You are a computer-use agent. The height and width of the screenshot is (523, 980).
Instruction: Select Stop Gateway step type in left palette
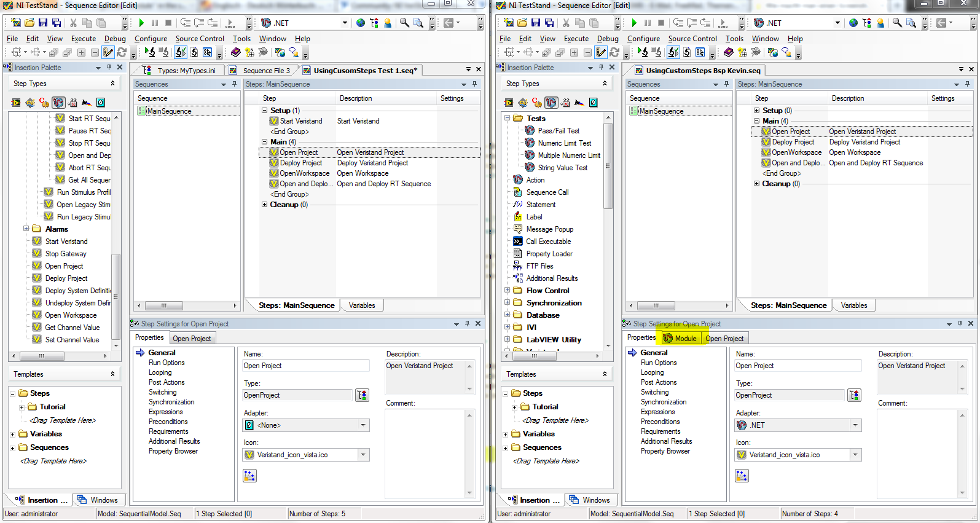click(x=66, y=254)
